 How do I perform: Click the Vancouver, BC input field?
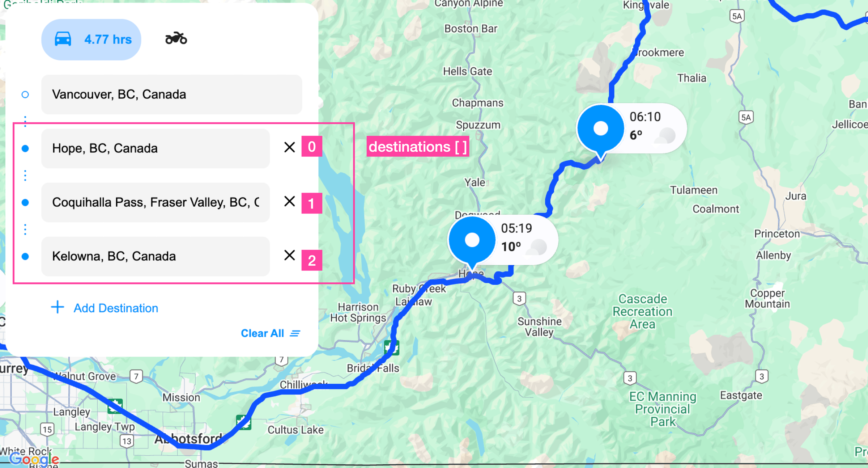click(x=172, y=94)
